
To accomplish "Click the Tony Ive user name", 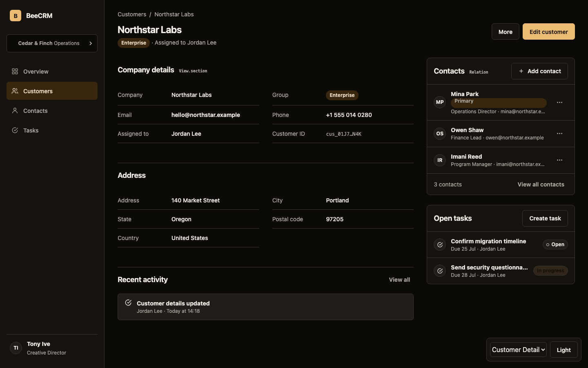I will point(38,344).
